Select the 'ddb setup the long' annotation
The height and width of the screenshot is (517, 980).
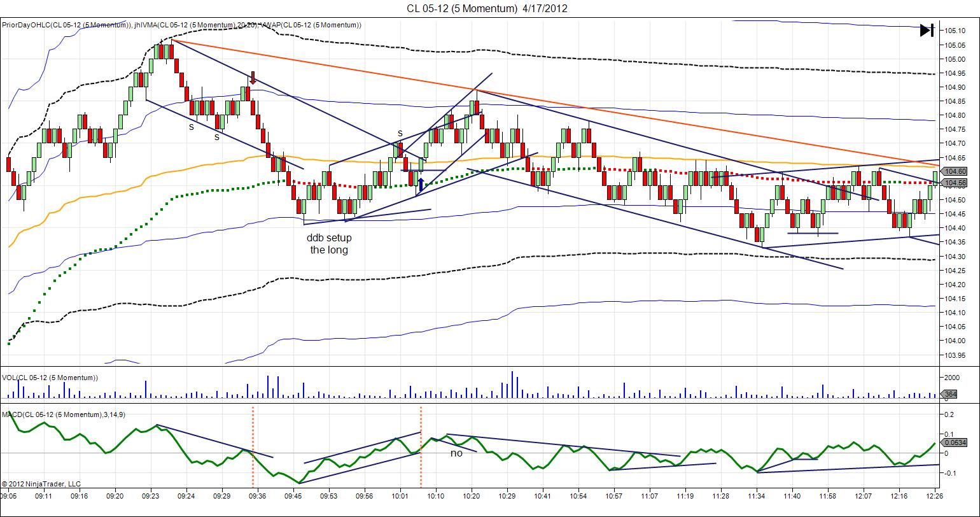329,244
